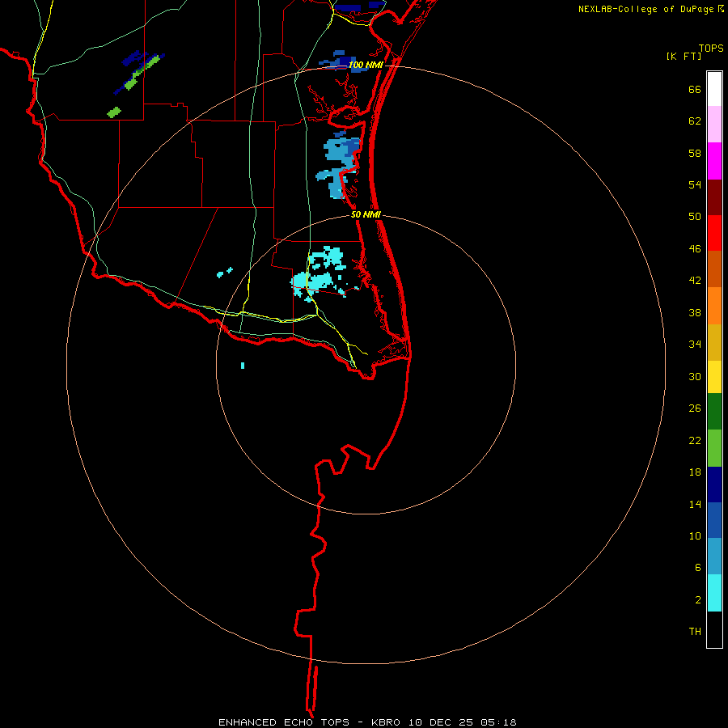Click the light blue echo area along the coast
Screen dimensions: 728x728
339,163
